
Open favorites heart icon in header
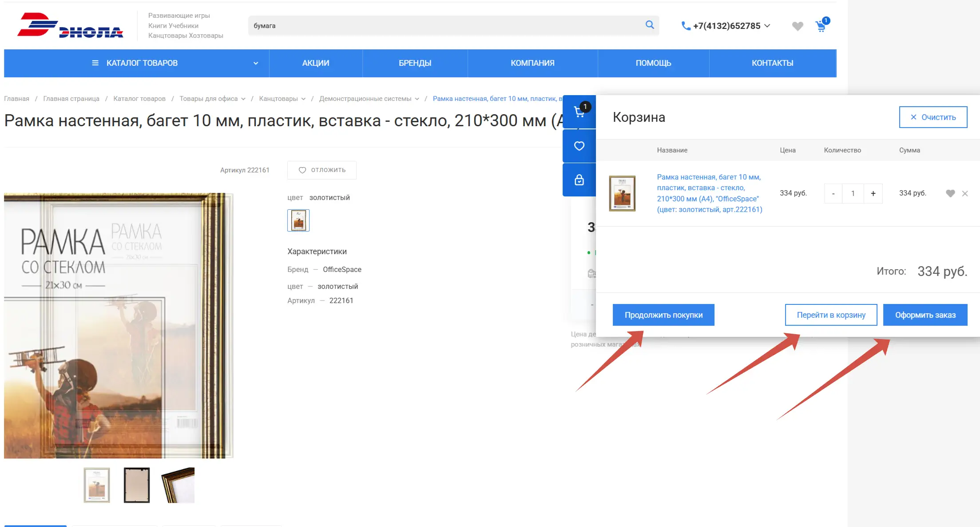797,26
